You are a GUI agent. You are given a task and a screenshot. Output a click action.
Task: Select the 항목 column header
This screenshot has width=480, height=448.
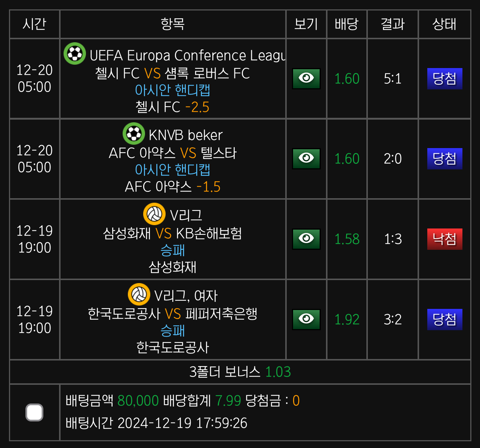[x=173, y=24]
